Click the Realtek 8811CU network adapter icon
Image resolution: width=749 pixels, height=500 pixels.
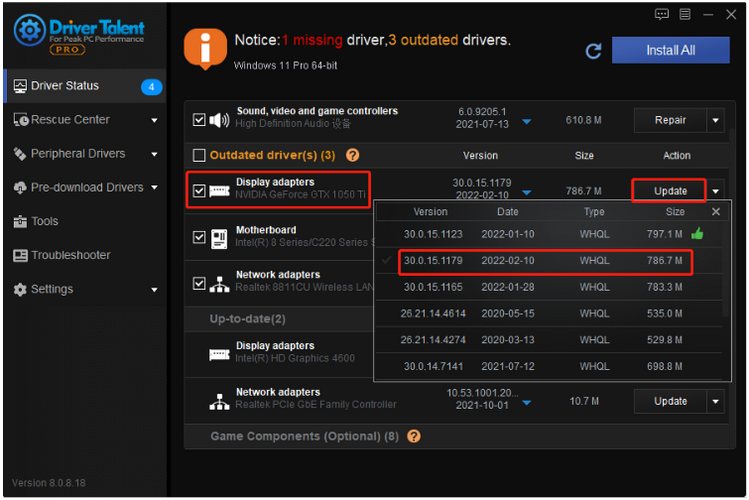click(x=219, y=284)
